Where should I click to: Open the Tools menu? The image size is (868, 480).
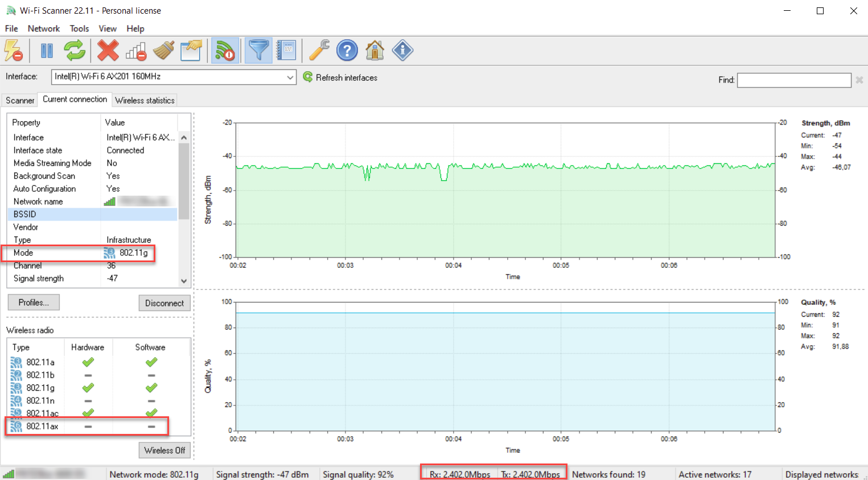click(79, 28)
